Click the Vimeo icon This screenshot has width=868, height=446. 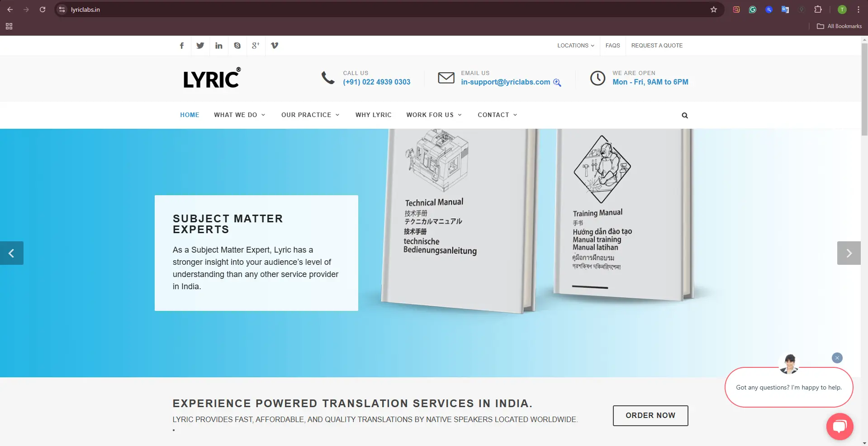tap(275, 46)
